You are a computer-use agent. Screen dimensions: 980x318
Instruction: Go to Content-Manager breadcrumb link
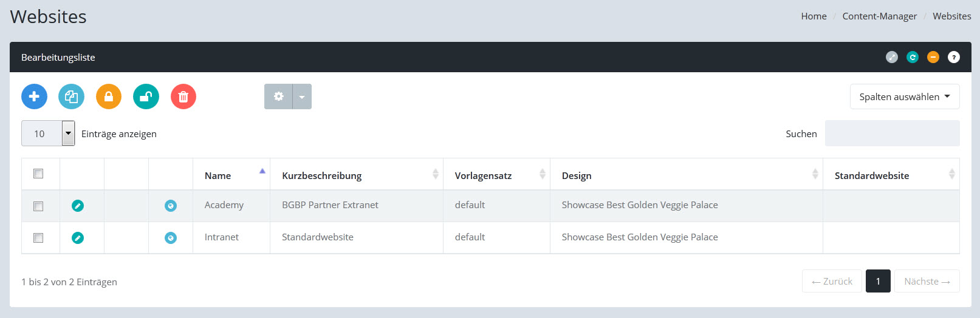pyautogui.click(x=879, y=16)
